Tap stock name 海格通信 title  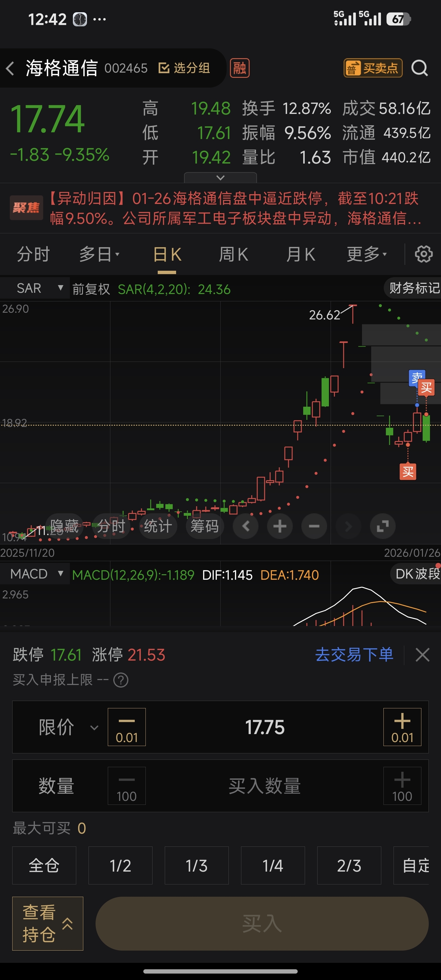click(x=62, y=68)
